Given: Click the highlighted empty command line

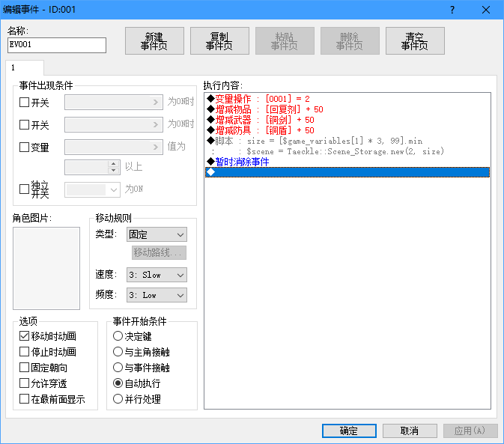Looking at the screenshot, I should coord(347,172).
